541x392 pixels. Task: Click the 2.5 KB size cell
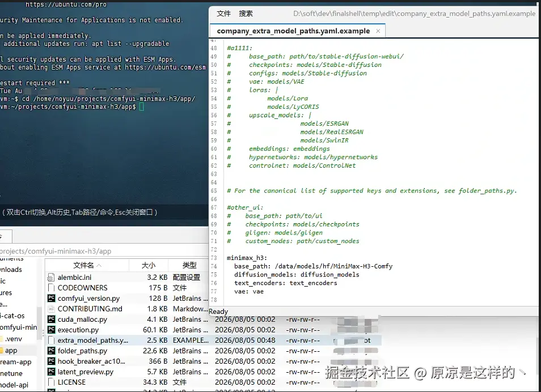[x=157, y=340]
